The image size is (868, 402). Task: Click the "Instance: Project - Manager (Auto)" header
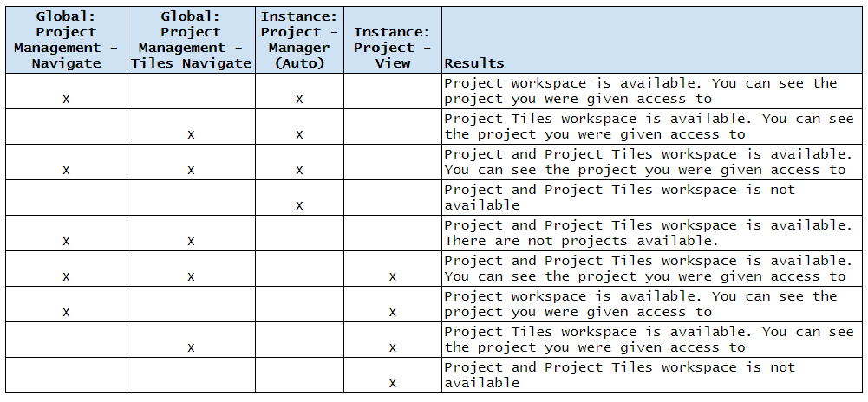(x=299, y=40)
